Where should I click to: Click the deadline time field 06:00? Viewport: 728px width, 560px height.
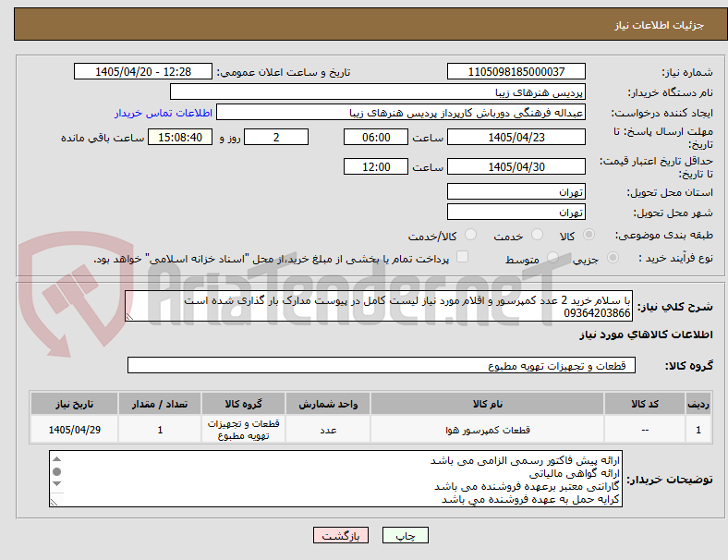coord(376,137)
